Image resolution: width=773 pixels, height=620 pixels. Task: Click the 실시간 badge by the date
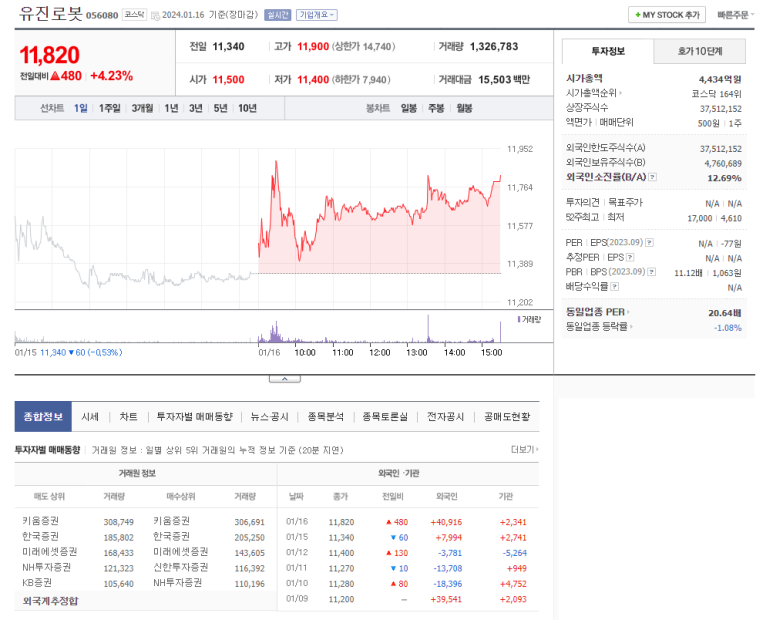[x=278, y=15]
